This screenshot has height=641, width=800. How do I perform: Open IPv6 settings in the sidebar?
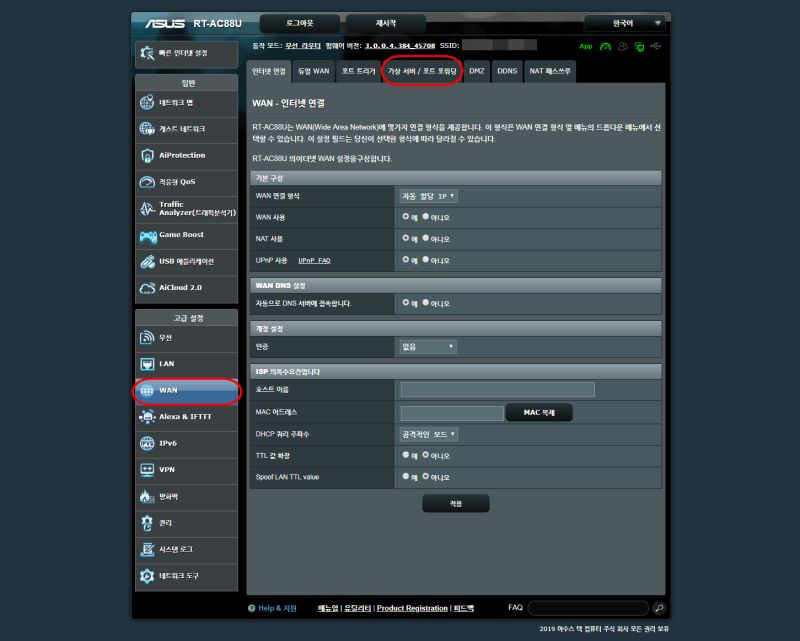coord(186,444)
